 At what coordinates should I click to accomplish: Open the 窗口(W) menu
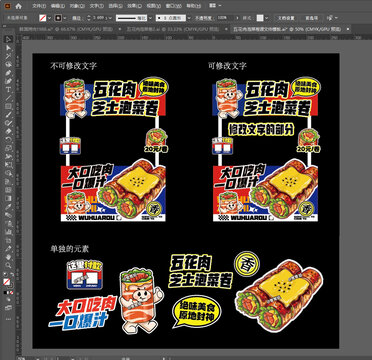(174, 6)
